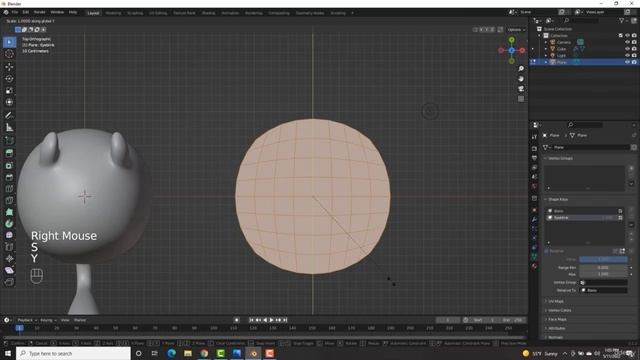The height and width of the screenshot is (360, 640).
Task: Select the Loop Cut tool
Action: (9, 189)
